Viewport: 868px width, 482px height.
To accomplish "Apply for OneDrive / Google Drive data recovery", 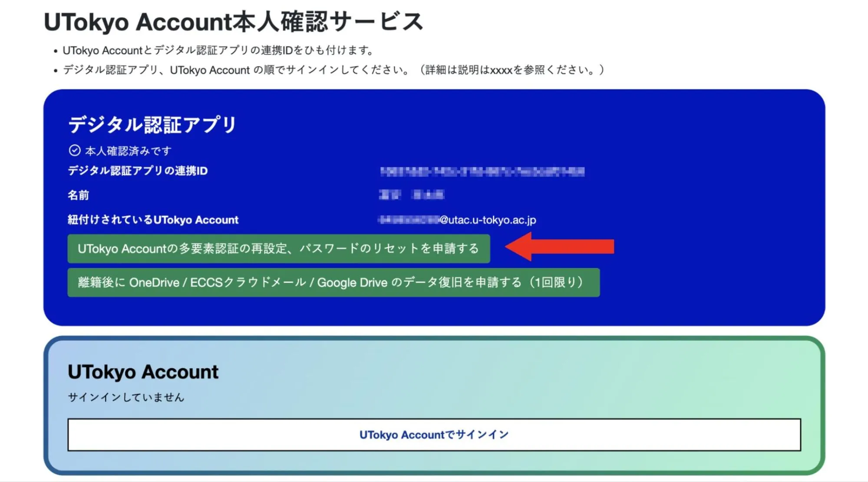I will pyautogui.click(x=333, y=283).
